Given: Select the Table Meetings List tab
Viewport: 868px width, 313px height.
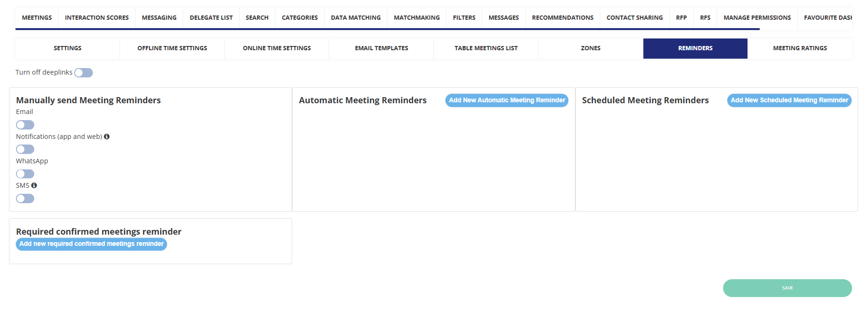Looking at the screenshot, I should (x=486, y=48).
